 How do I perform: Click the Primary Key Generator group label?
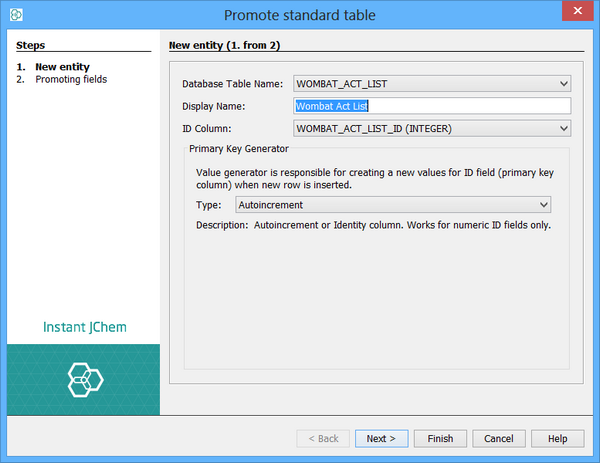tap(238, 149)
